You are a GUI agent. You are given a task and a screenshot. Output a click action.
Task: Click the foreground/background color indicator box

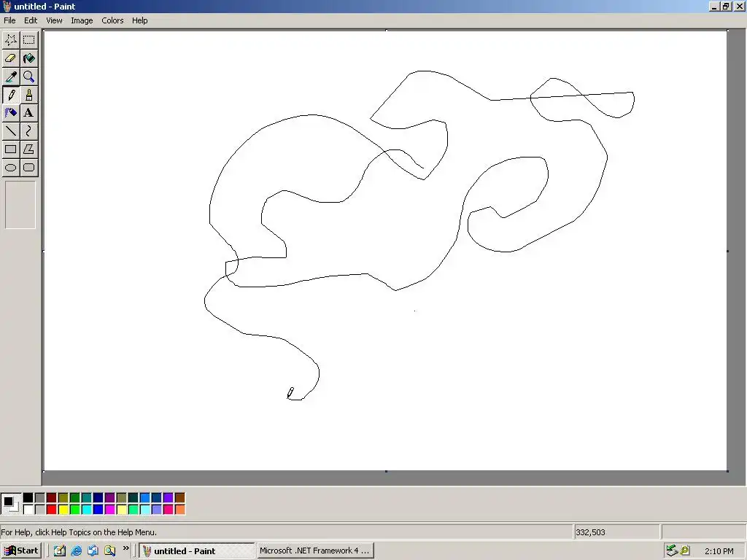click(11, 504)
